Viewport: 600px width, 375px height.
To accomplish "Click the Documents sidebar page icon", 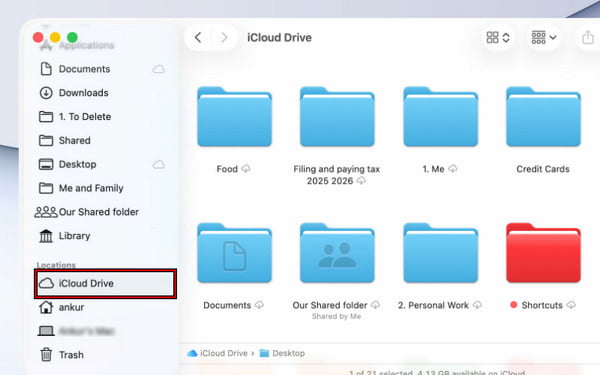I will pos(46,69).
